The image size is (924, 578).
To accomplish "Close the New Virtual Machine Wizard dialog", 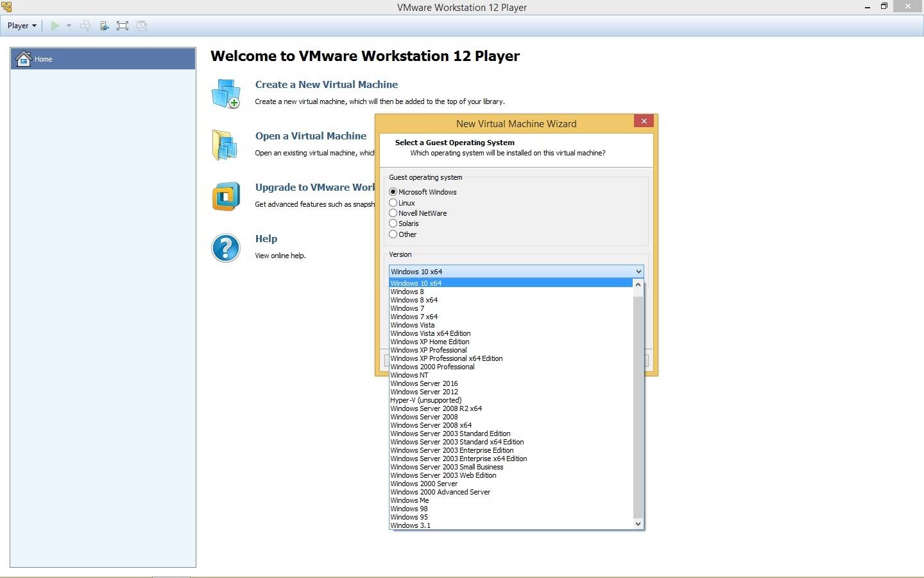I will (x=644, y=121).
